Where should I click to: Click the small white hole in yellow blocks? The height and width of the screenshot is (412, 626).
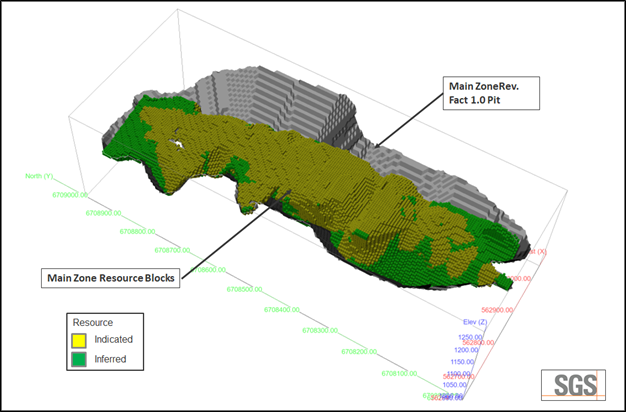tap(177, 146)
